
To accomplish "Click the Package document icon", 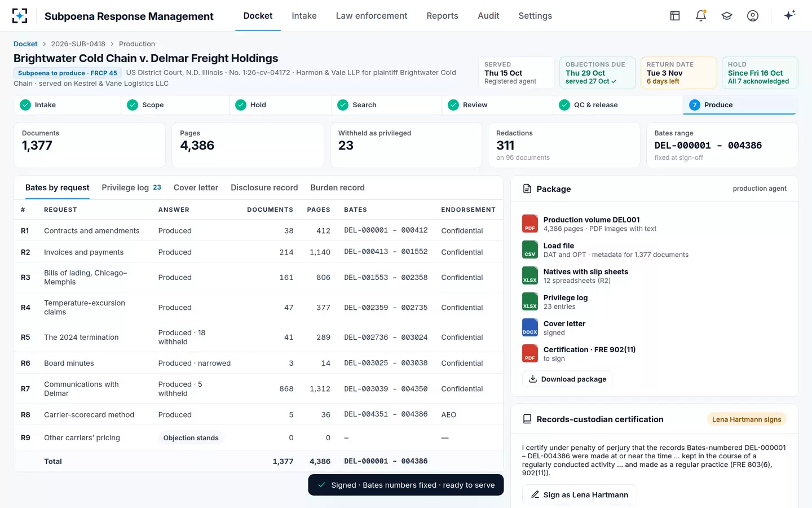I will 527,189.
